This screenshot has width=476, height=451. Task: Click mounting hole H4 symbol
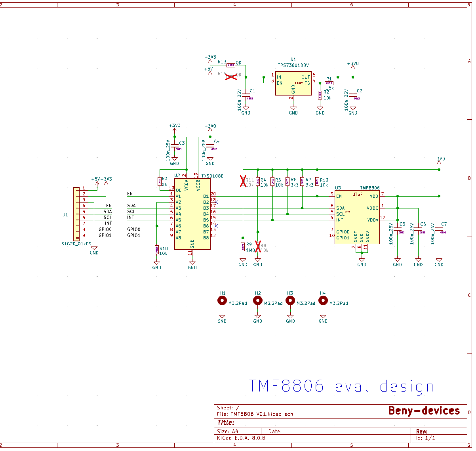pos(323,301)
